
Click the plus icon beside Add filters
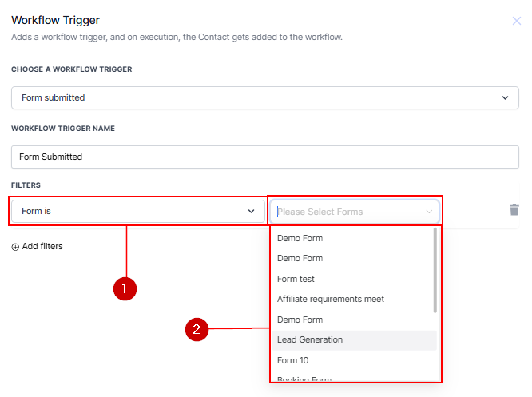click(x=15, y=247)
